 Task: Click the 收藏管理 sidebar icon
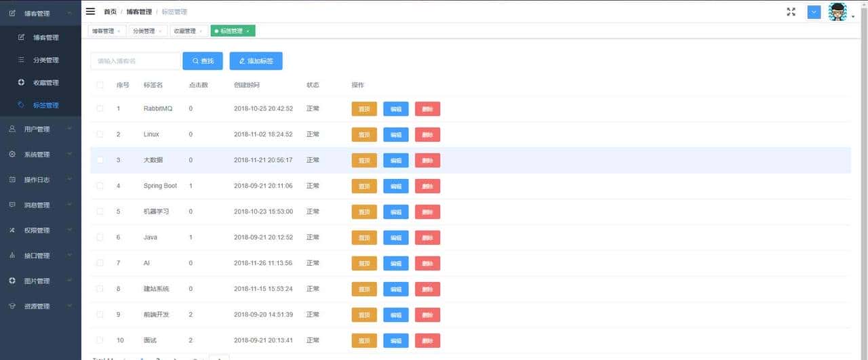[x=21, y=83]
